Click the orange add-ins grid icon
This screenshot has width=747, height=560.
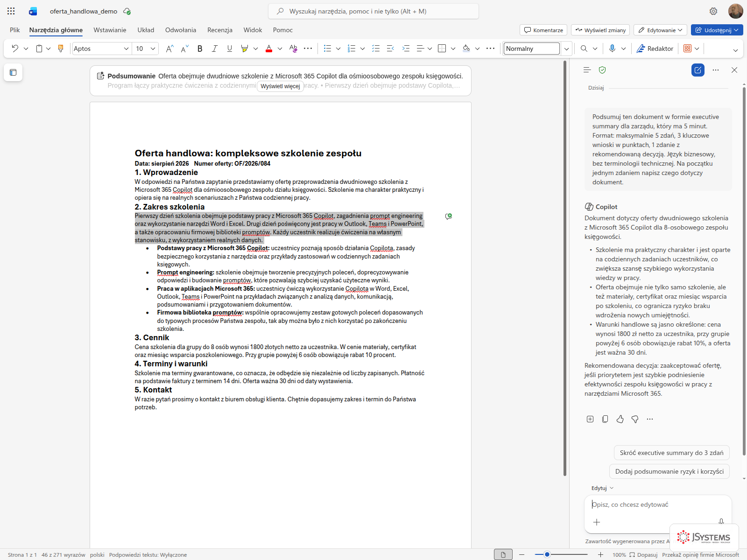(x=687, y=49)
